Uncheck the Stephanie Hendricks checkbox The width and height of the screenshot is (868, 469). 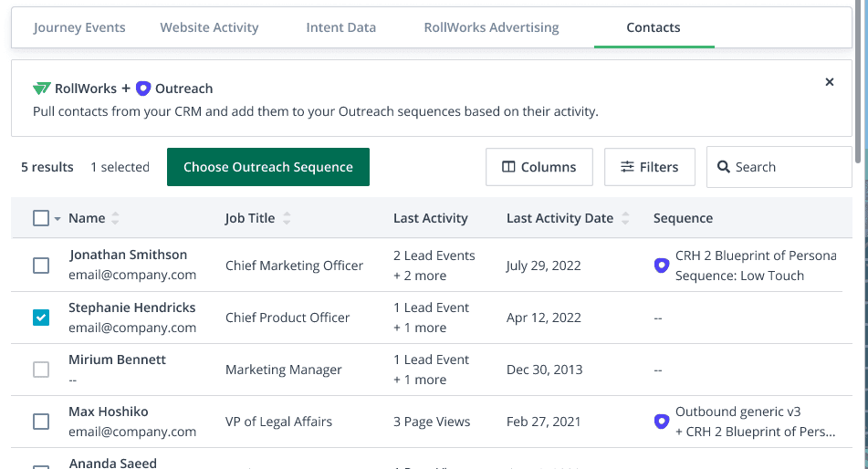(41, 318)
